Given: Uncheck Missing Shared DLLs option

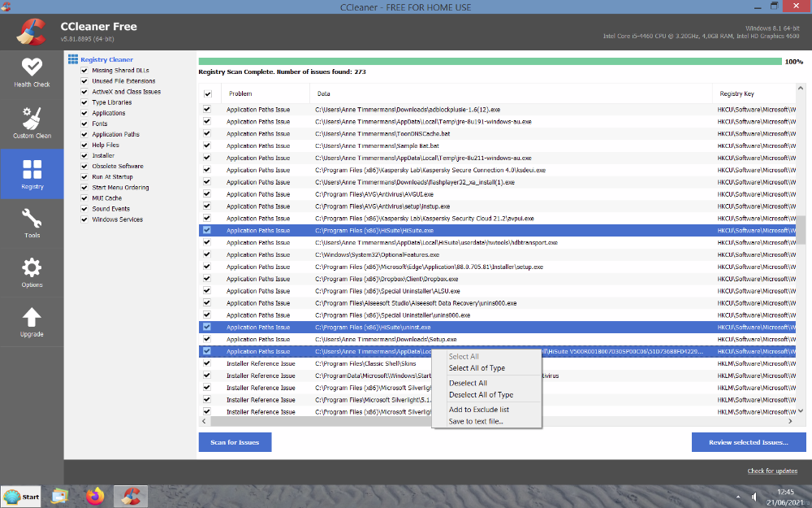Looking at the screenshot, I should coord(84,71).
